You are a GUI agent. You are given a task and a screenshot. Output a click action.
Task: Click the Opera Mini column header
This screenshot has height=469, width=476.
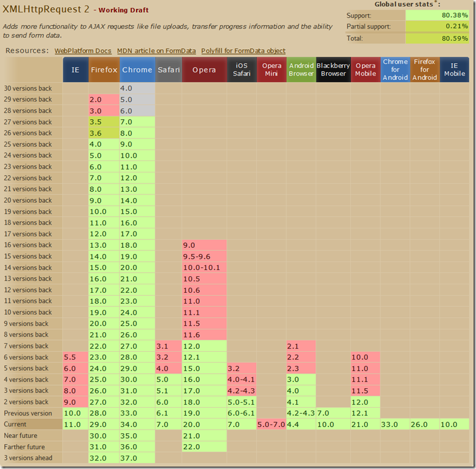(271, 69)
